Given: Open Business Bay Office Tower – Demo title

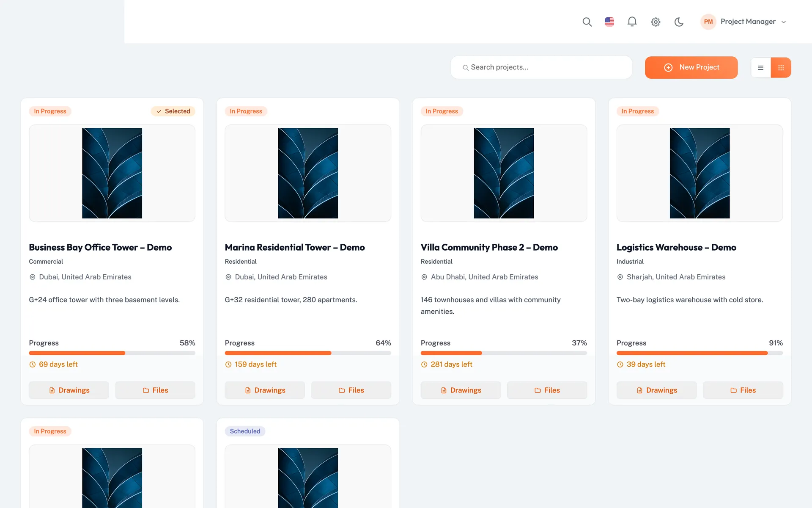Looking at the screenshot, I should click(100, 247).
